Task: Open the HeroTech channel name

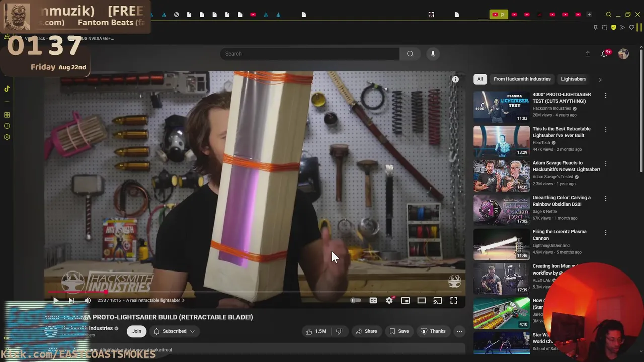Action: pyautogui.click(x=542, y=143)
